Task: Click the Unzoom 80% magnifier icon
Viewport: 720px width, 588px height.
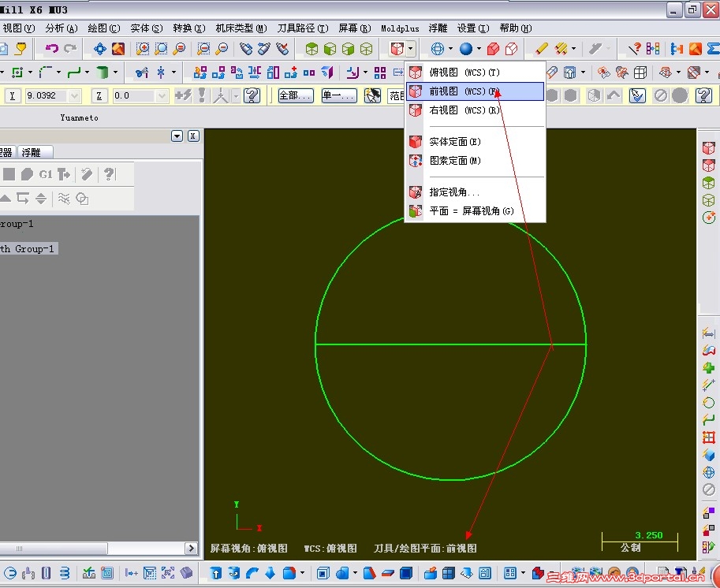Action: click(x=222, y=49)
